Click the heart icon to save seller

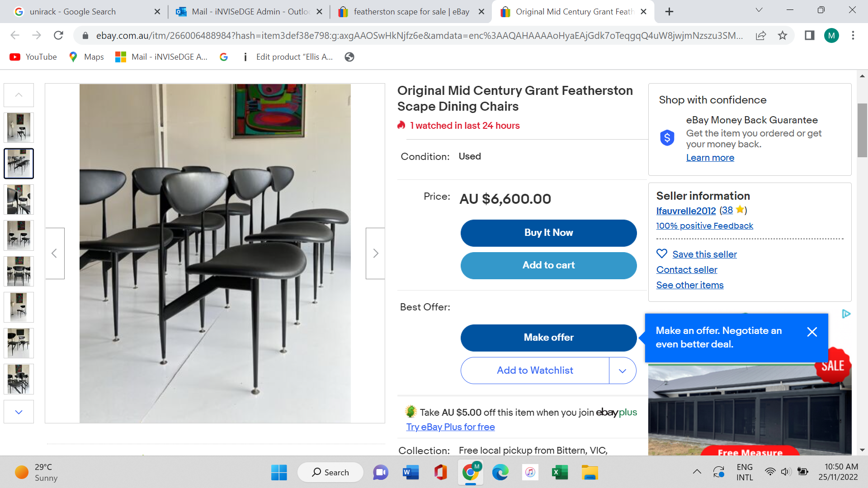pos(662,254)
